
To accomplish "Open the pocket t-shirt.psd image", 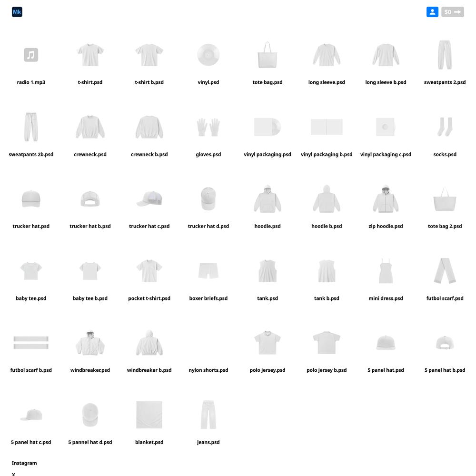I will click(149, 271).
